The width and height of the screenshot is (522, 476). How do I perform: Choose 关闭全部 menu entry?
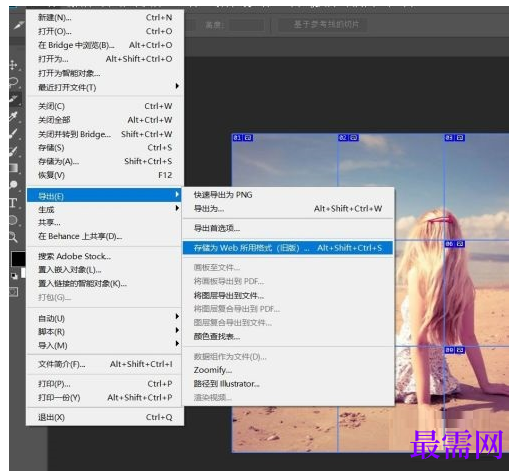point(105,120)
